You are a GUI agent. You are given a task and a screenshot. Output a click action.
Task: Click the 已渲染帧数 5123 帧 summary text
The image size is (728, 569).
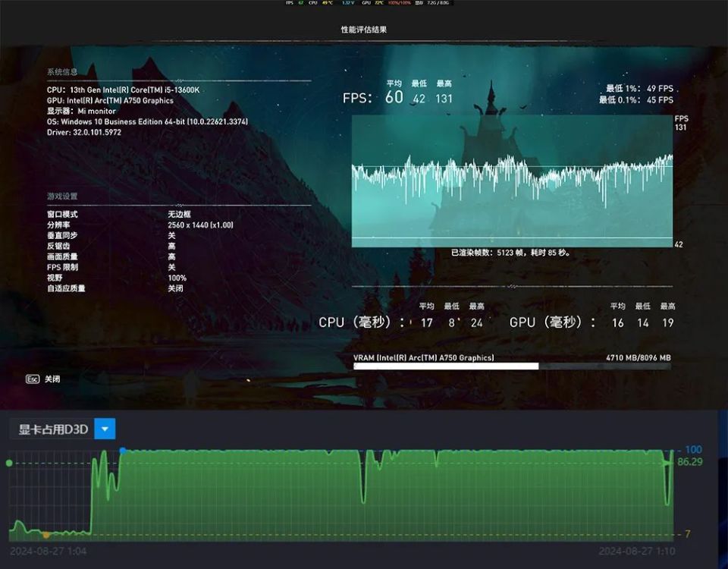(511, 253)
